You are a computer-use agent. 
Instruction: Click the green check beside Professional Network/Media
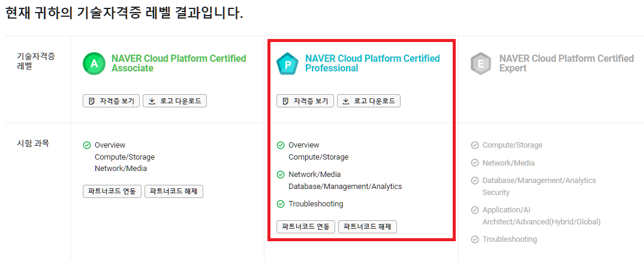(x=281, y=175)
